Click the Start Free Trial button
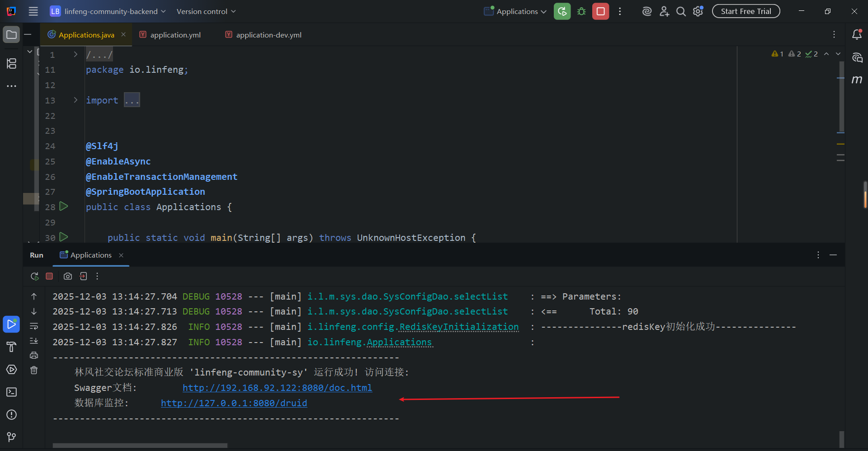 coord(745,11)
